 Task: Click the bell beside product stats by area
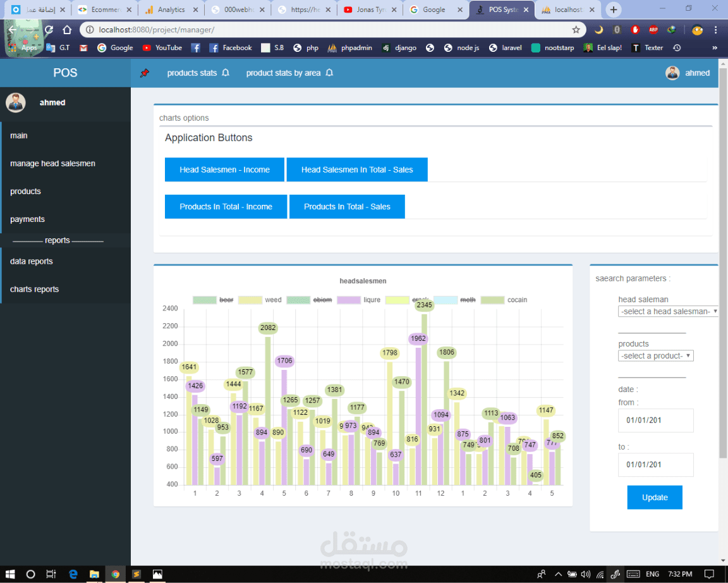(328, 73)
